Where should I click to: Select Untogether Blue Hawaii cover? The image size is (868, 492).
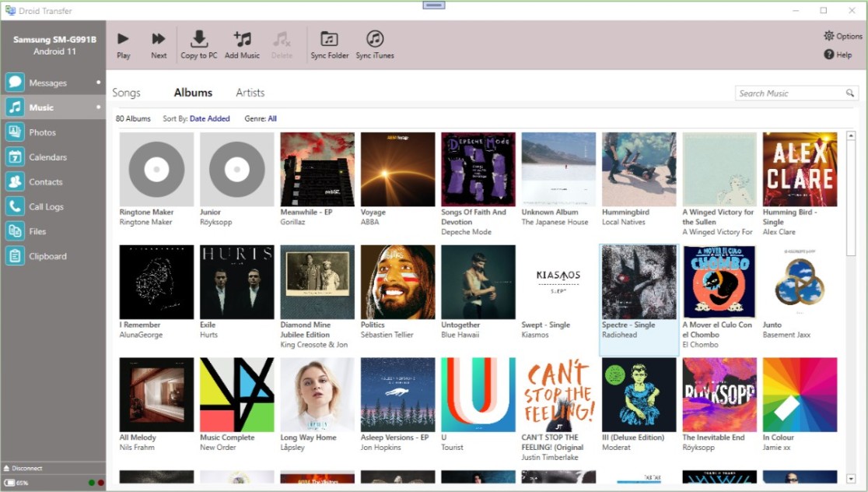(478, 282)
